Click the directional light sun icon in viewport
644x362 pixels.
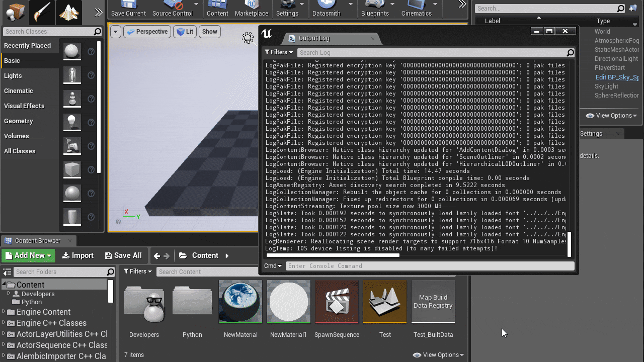(248, 38)
